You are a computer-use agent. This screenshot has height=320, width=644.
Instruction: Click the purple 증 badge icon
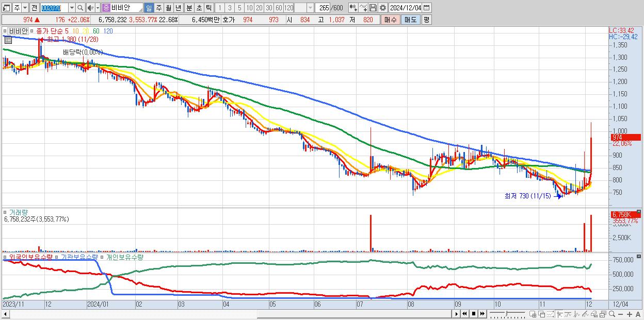pos(106,8)
